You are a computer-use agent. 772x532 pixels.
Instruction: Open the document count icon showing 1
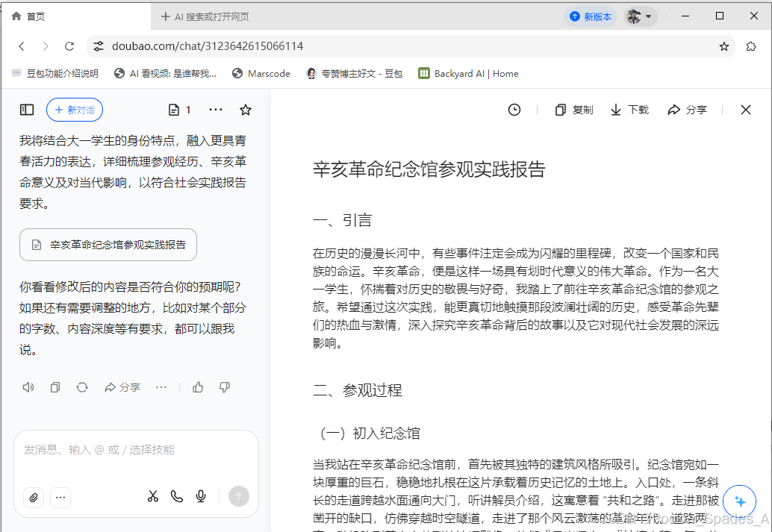pyautogui.click(x=180, y=110)
